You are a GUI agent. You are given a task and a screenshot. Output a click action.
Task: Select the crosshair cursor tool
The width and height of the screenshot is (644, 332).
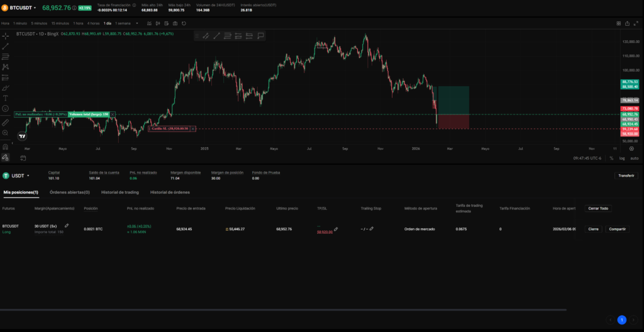6,36
